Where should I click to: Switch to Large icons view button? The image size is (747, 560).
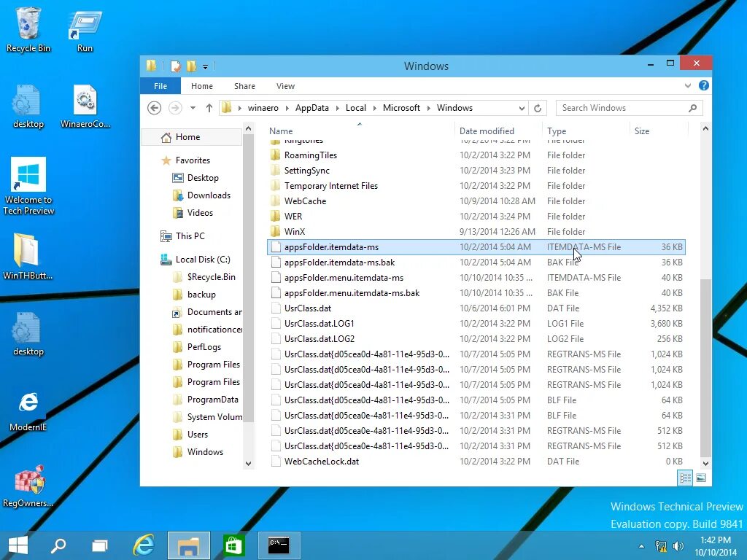(x=701, y=478)
